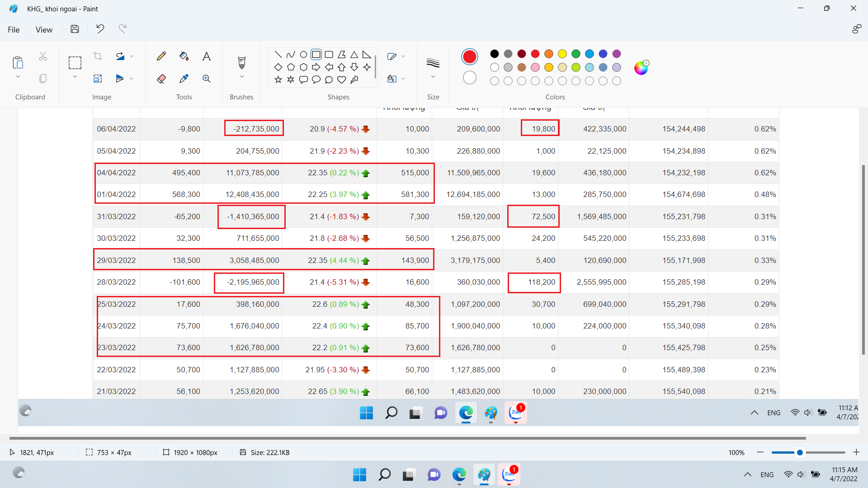Select the Magnifier tool
Screen dimensions: 868x488
207,79
